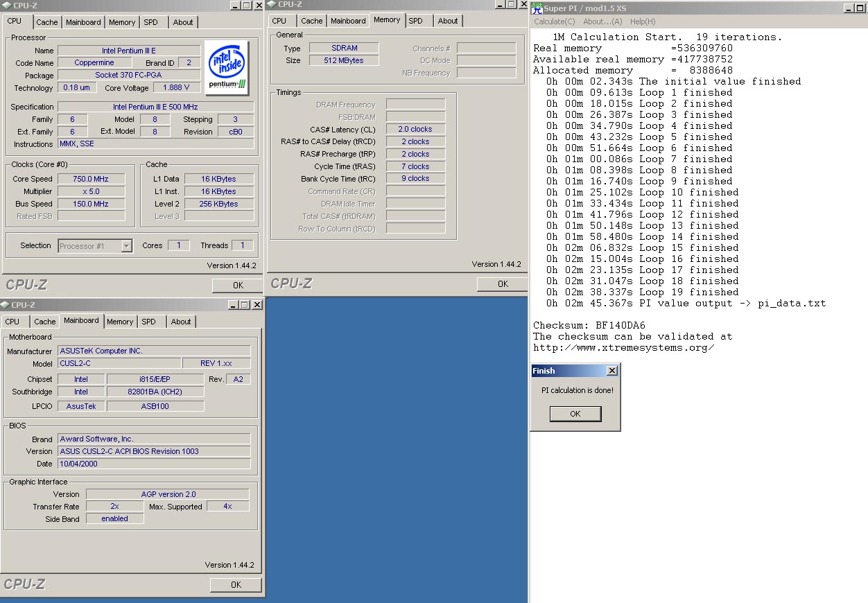Click OK in the Mainboard CPU-Z window
868x603 pixels.
tap(236, 585)
